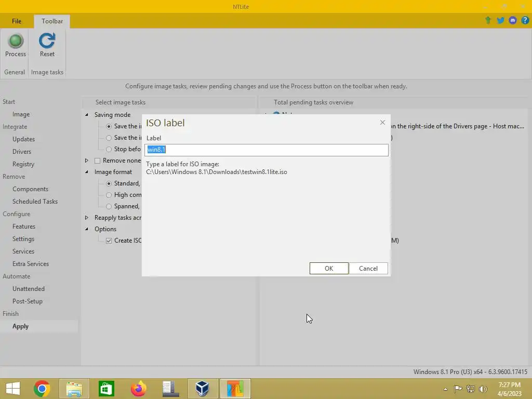Open Post-Setup page

(x=28, y=301)
